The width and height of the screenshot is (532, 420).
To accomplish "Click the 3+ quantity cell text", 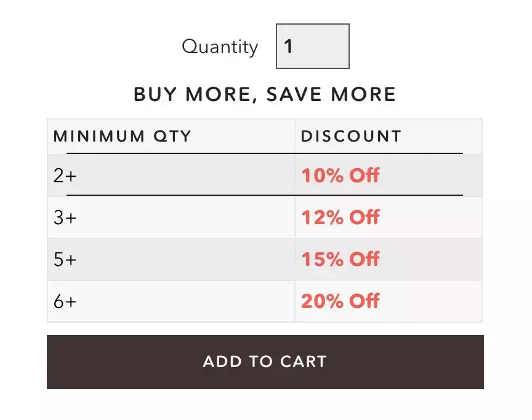I will [x=65, y=217].
